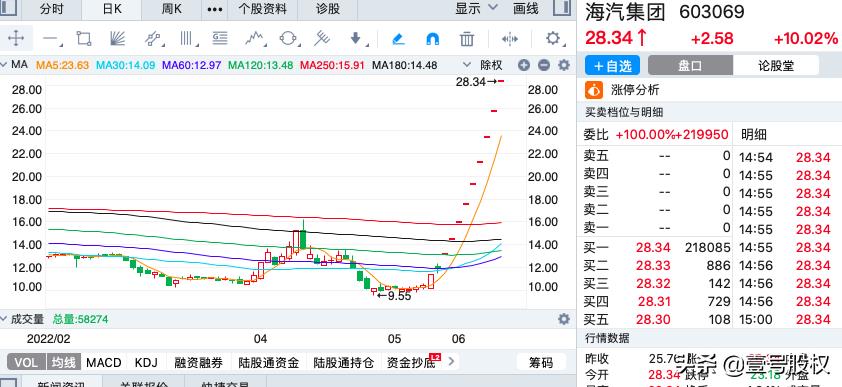Pick the Gann fan line tool
842x387 pixels.
117,39
